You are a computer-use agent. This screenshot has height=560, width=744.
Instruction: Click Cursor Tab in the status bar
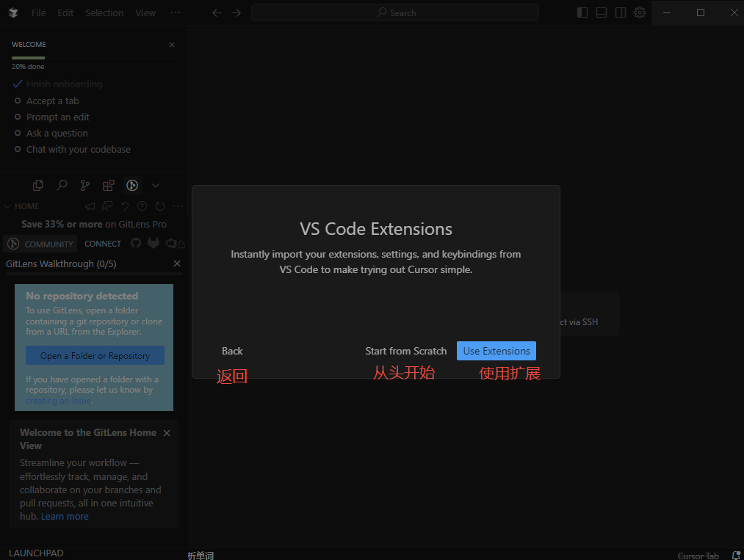click(698, 556)
